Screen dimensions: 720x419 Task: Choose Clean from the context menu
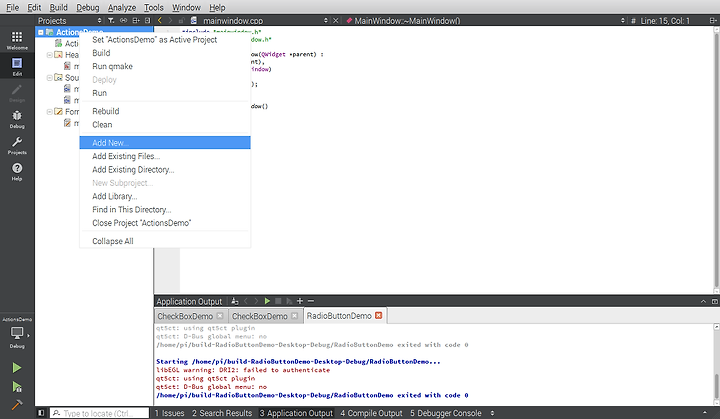[165, 125]
